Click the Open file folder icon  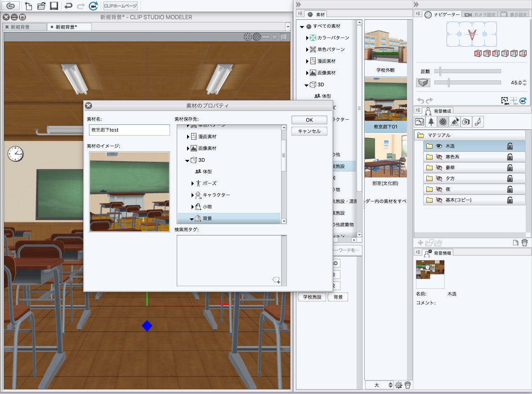pyautogui.click(x=41, y=6)
